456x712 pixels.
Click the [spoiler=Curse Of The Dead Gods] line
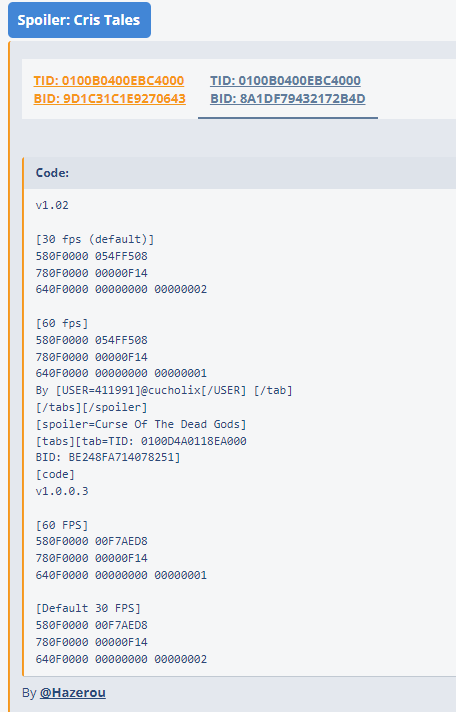click(x=141, y=424)
